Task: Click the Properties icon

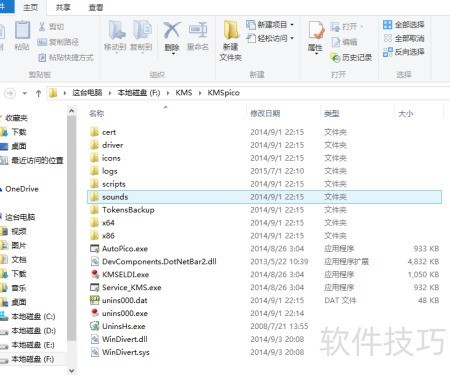Action: point(316,30)
